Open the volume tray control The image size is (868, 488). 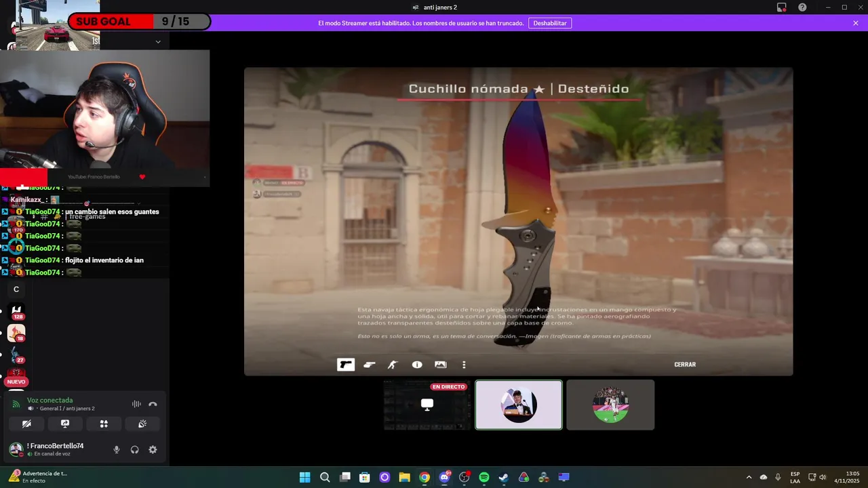pyautogui.click(x=823, y=477)
